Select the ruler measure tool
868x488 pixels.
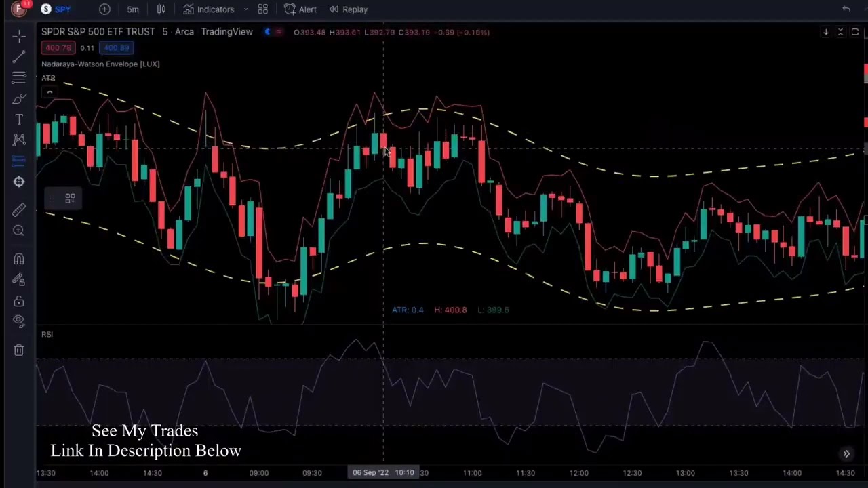point(19,209)
